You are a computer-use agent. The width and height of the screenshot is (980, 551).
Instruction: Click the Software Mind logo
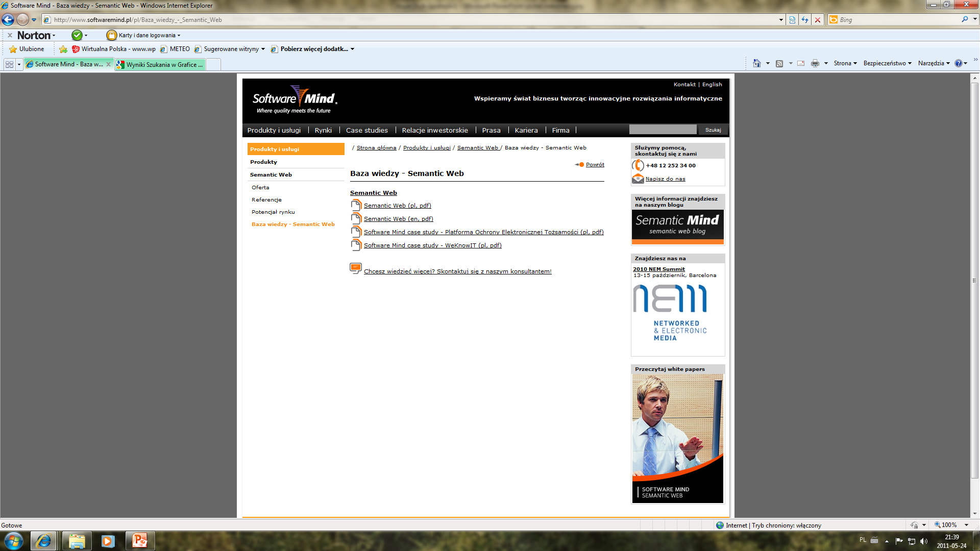pyautogui.click(x=295, y=100)
